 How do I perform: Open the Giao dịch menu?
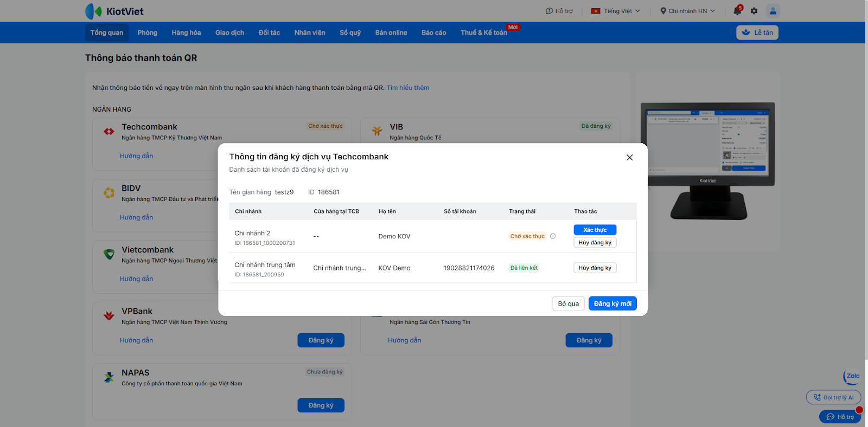click(x=229, y=33)
